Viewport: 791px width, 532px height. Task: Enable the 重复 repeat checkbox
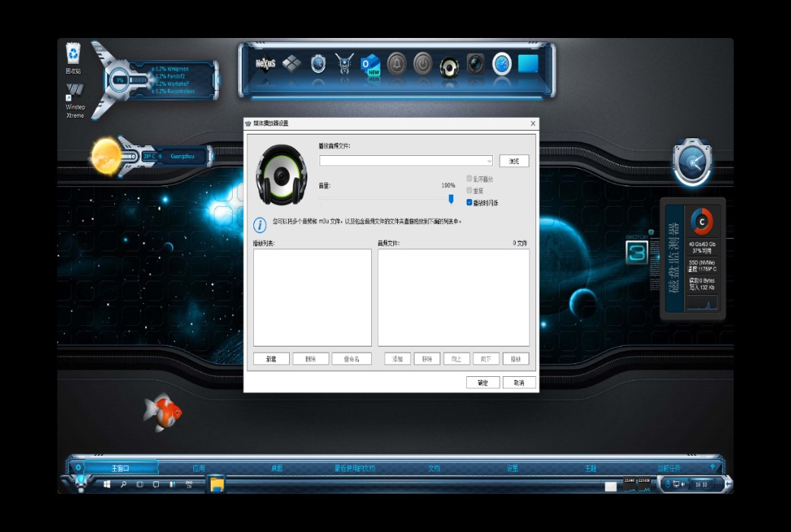click(x=469, y=189)
